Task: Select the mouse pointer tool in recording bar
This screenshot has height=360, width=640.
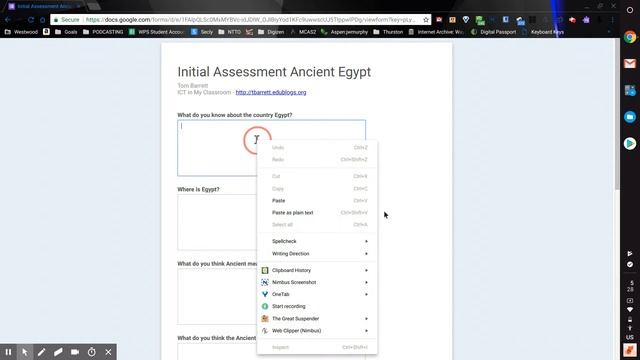Action: tap(25, 352)
